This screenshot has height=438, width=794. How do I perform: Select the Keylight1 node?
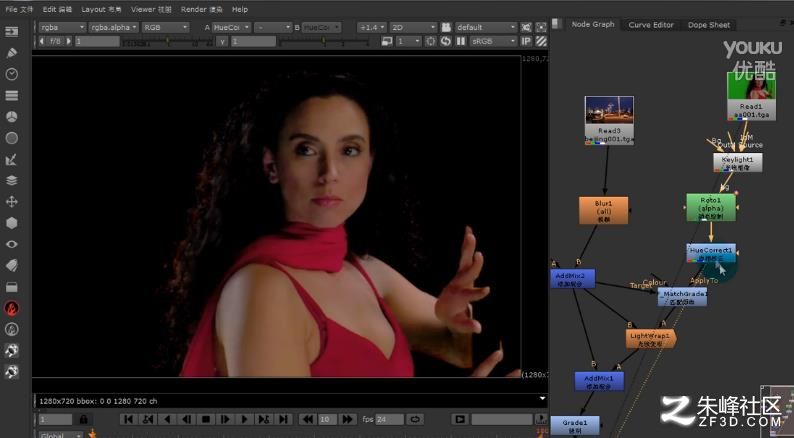click(x=738, y=163)
